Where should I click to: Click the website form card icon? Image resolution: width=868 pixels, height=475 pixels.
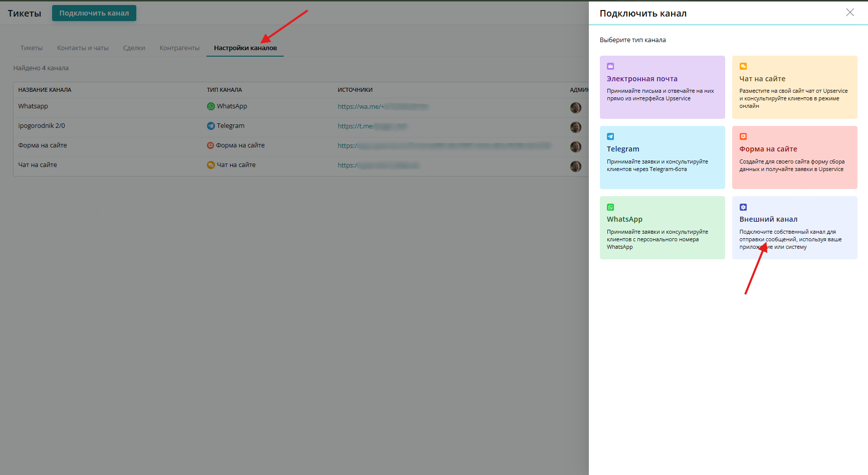pyautogui.click(x=743, y=136)
